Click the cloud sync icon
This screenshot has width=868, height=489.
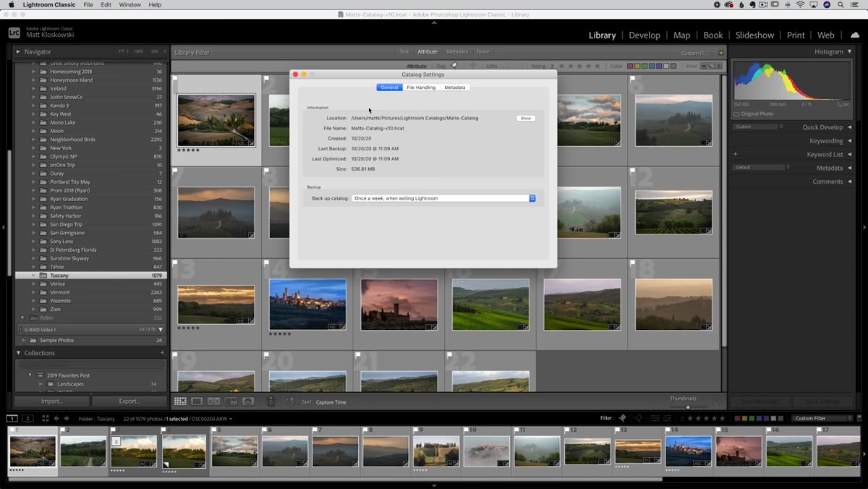[854, 34]
